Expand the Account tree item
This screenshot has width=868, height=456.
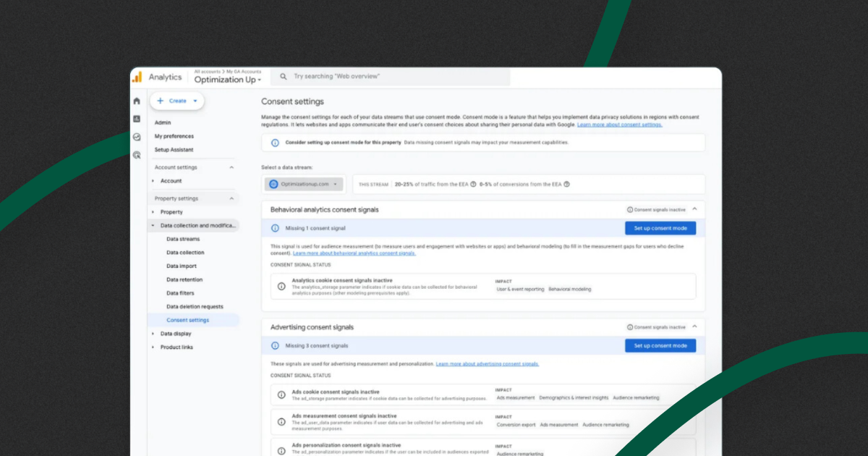coord(153,181)
